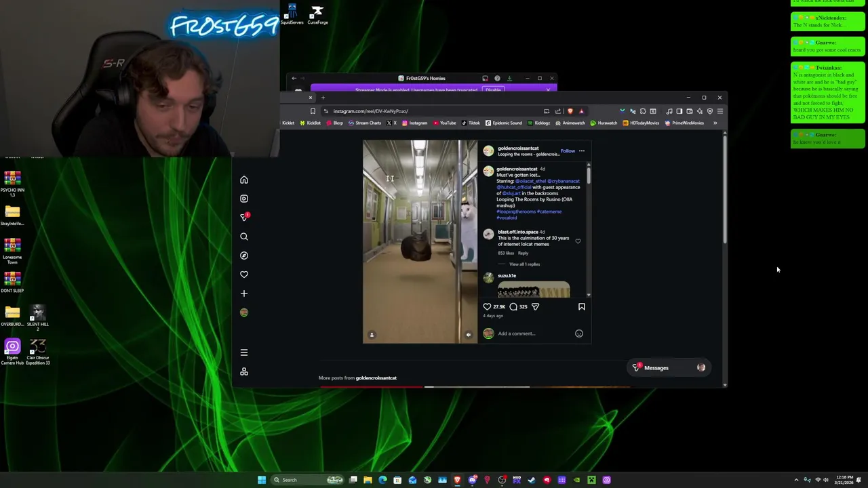Viewport: 868px width, 488px height.
Task: Open the Explore compass icon
Action: [x=244, y=256]
